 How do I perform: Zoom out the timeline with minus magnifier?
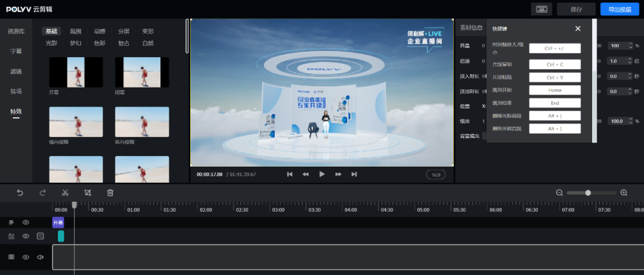(559, 192)
